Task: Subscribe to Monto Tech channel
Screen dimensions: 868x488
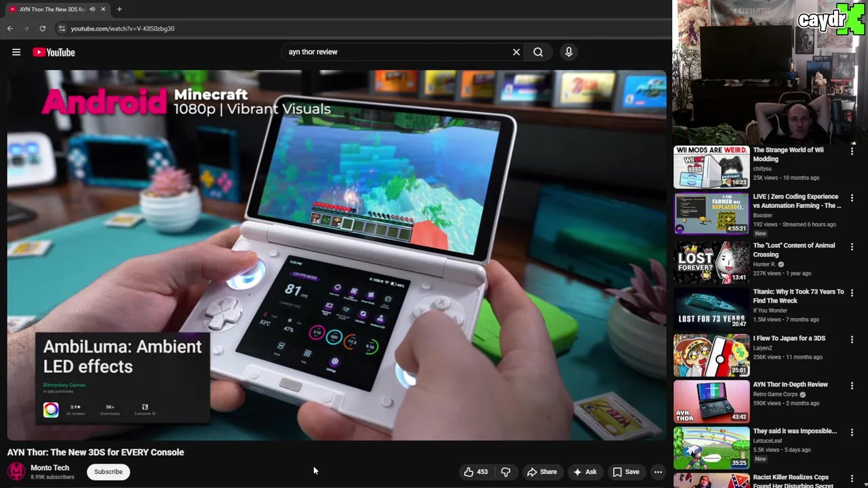Action: pos(108,472)
